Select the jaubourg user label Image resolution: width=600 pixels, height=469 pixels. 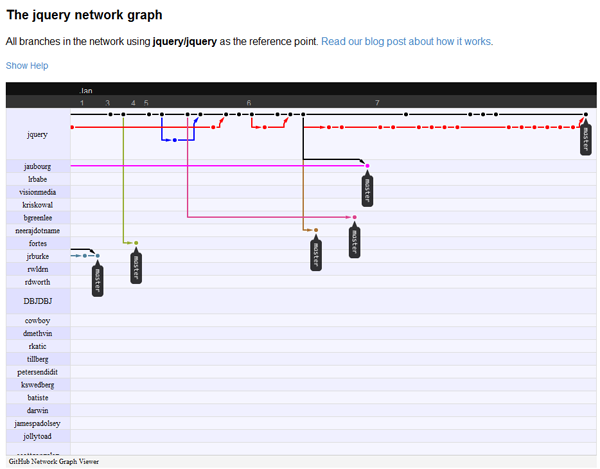coord(37,166)
